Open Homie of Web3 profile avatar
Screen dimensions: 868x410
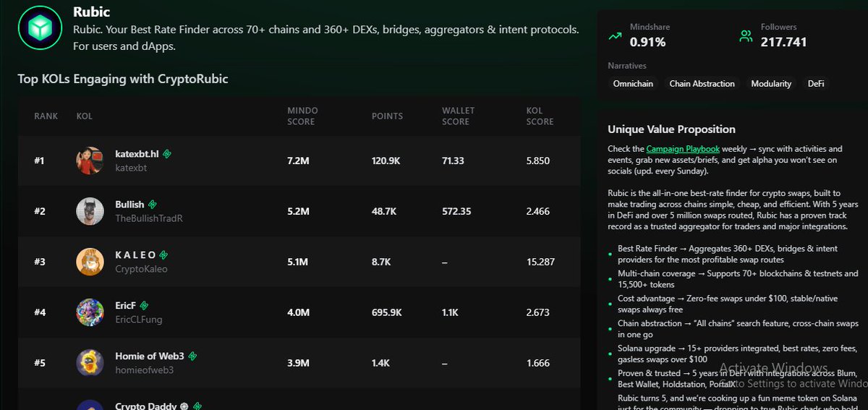click(x=90, y=363)
